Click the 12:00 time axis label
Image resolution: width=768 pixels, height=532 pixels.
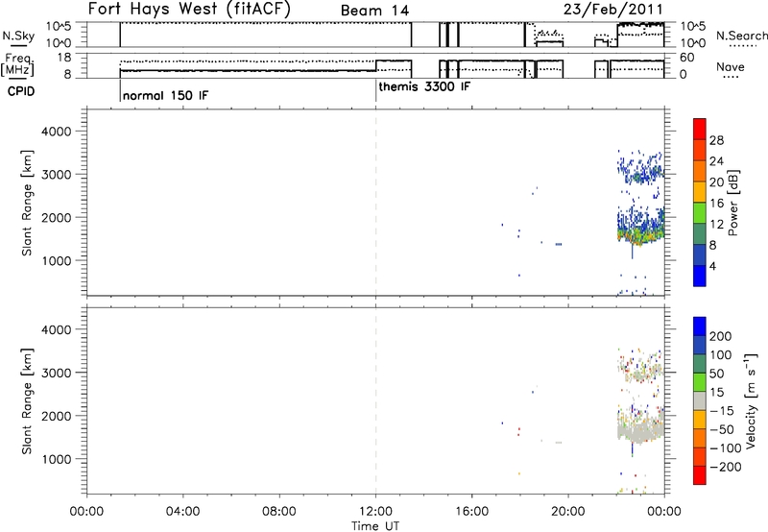coord(375,512)
